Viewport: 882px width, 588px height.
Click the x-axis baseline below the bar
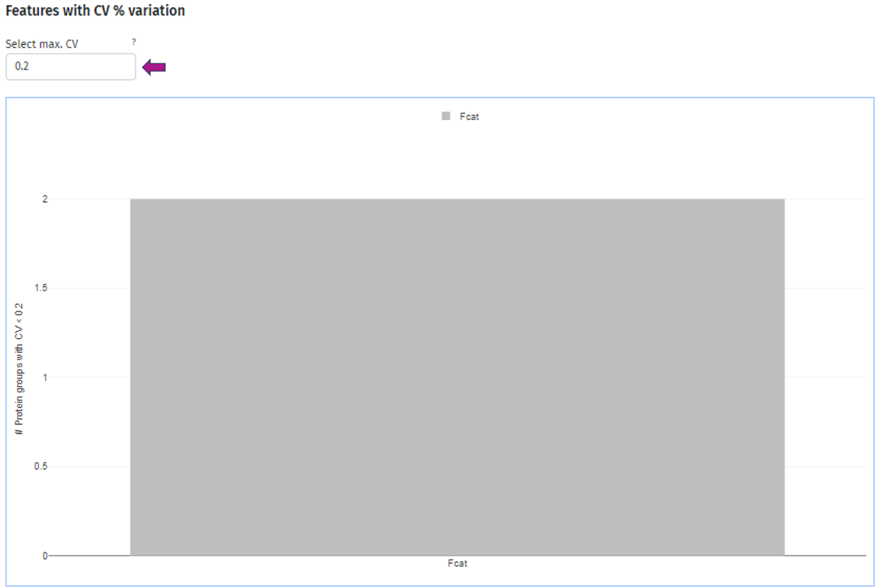tap(457, 556)
